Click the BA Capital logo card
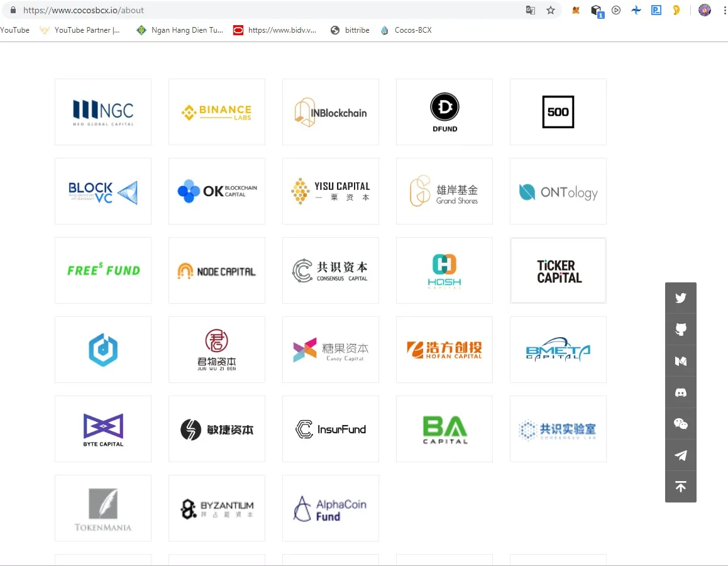Viewport: 728px width, 566px height. pyautogui.click(x=444, y=429)
